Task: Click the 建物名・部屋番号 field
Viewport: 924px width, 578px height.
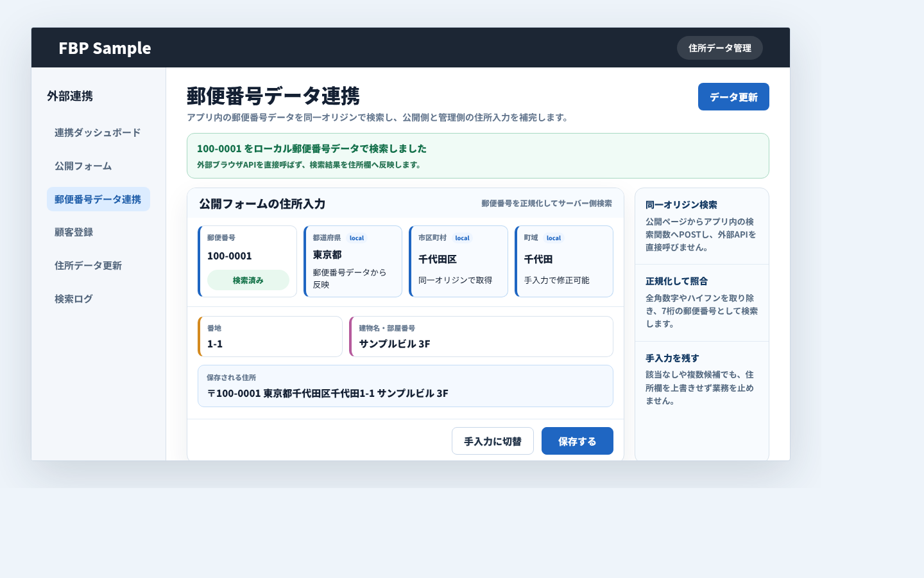Action: 481,337
